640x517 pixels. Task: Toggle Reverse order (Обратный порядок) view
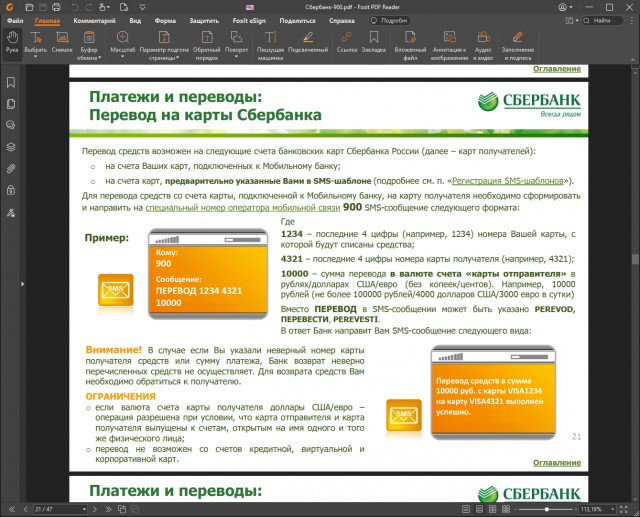[207, 45]
